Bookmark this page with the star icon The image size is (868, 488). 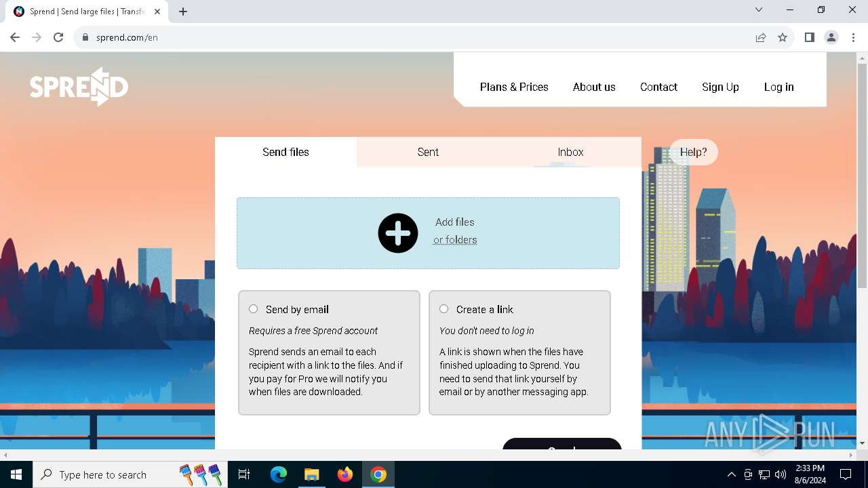click(x=783, y=37)
